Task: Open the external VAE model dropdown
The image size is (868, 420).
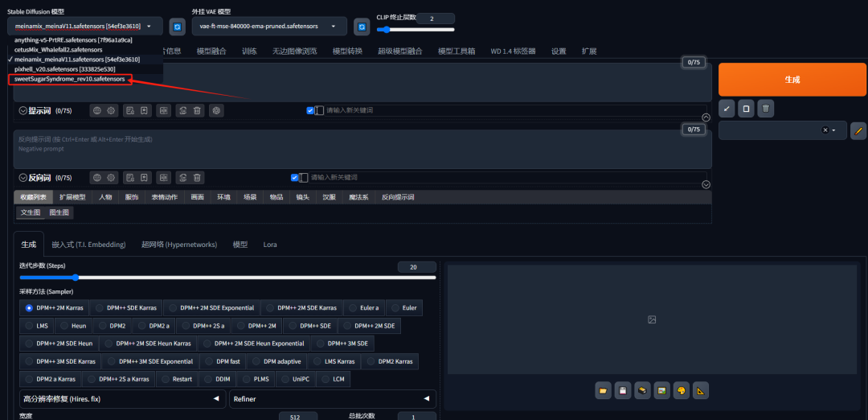Action: point(269,26)
